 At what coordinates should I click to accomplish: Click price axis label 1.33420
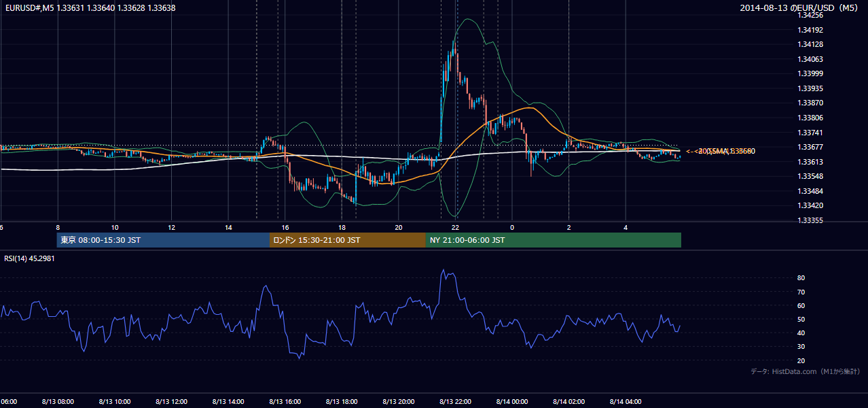pyautogui.click(x=810, y=205)
